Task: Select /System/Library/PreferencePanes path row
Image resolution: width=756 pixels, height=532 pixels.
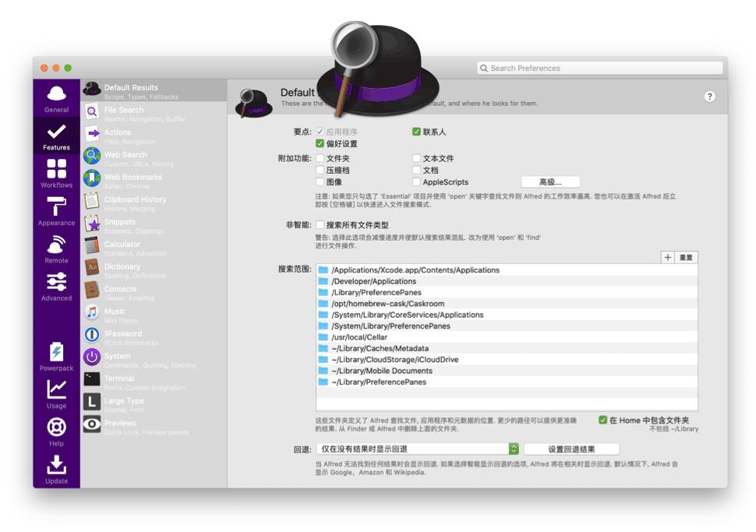Action: [x=507, y=326]
